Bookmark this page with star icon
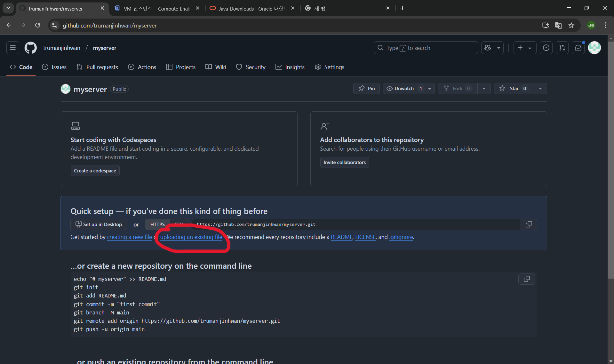Screen dimensions: 614x364 [571, 26]
